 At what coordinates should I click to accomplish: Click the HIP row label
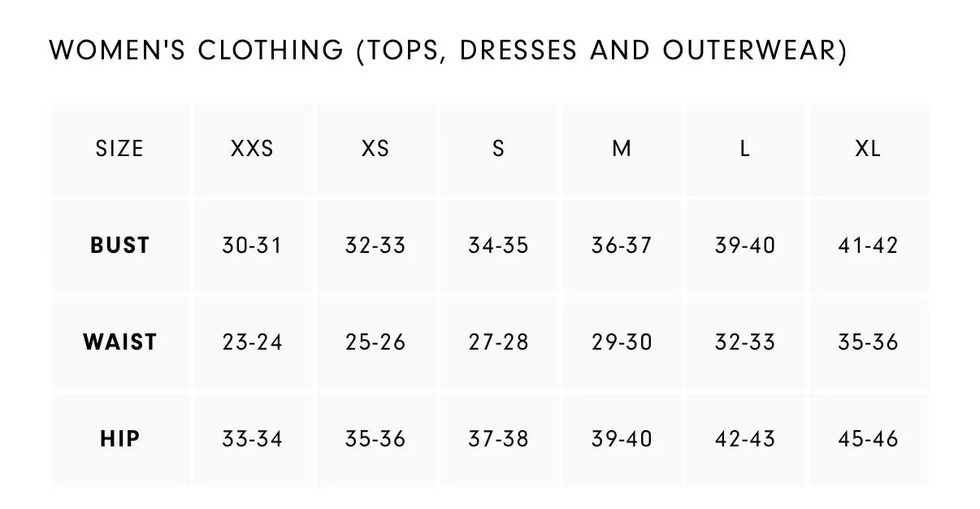[x=120, y=439]
